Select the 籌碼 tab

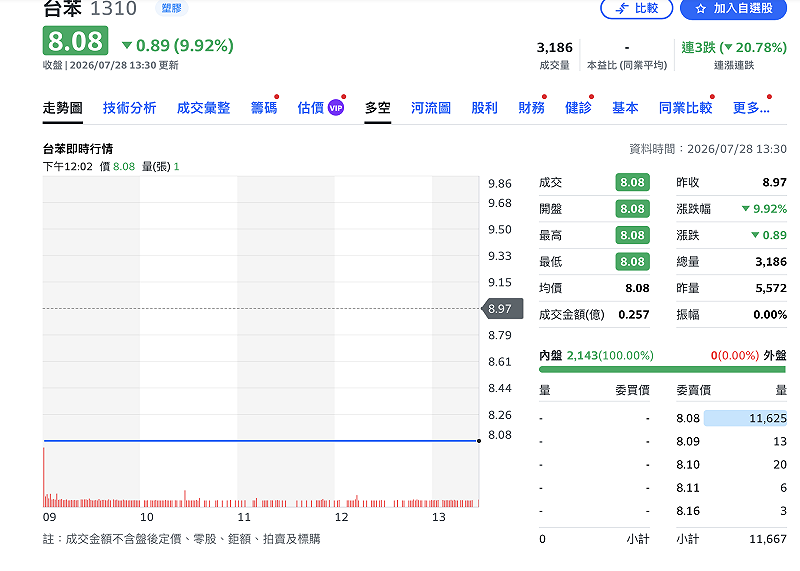(x=264, y=108)
